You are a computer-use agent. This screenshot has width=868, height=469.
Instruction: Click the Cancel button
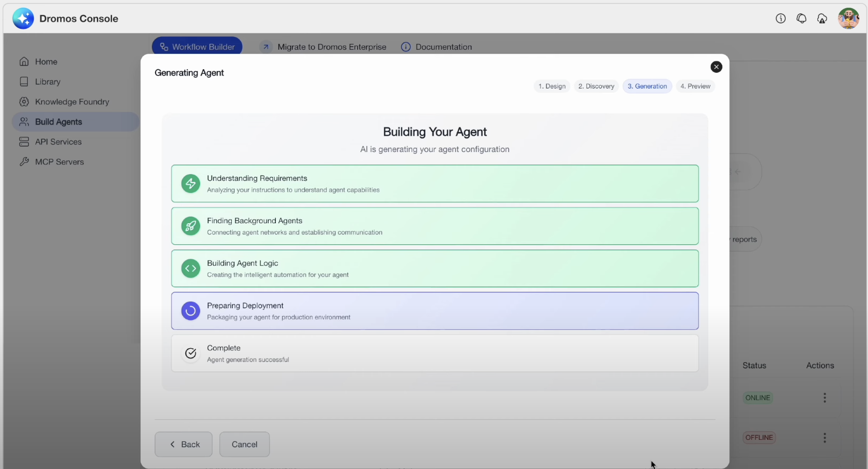(x=244, y=444)
